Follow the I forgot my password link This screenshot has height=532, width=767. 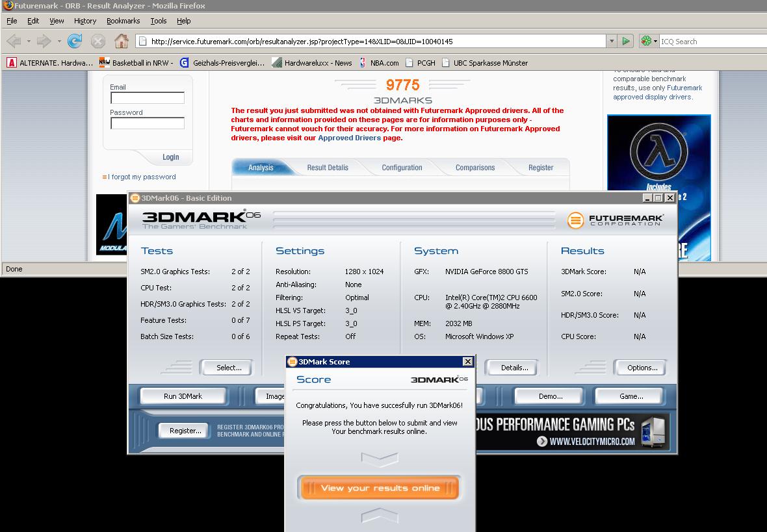point(141,177)
